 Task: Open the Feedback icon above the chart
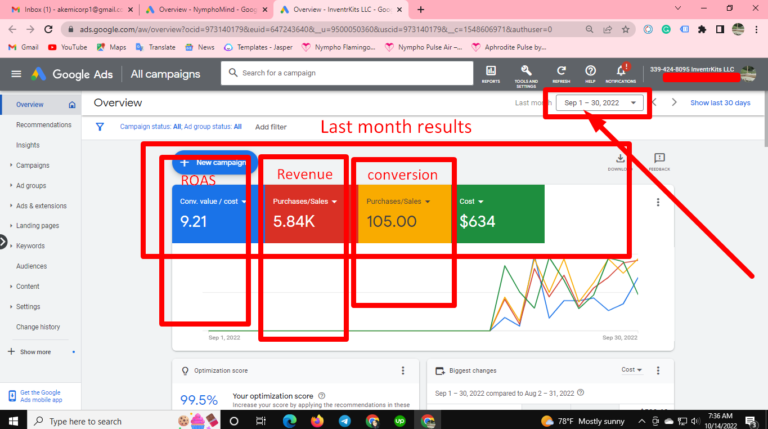(659, 158)
